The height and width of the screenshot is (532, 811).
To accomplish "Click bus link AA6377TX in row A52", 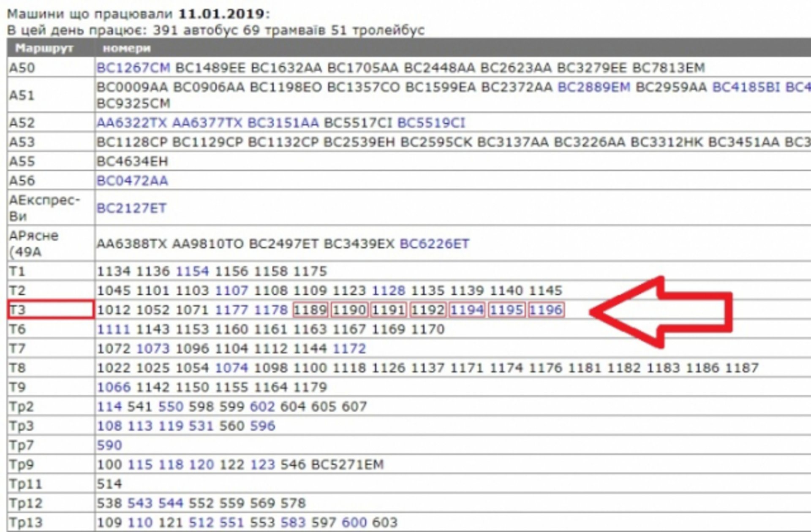I will (x=207, y=123).
